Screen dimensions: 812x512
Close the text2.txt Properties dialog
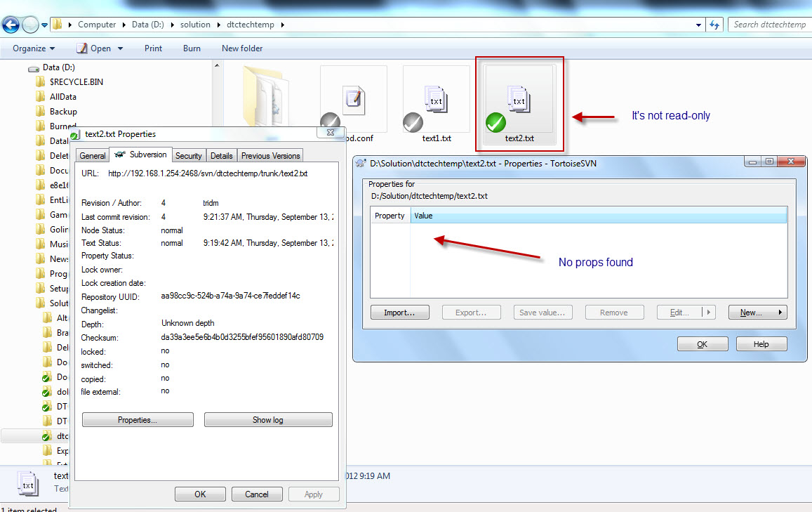(x=331, y=133)
